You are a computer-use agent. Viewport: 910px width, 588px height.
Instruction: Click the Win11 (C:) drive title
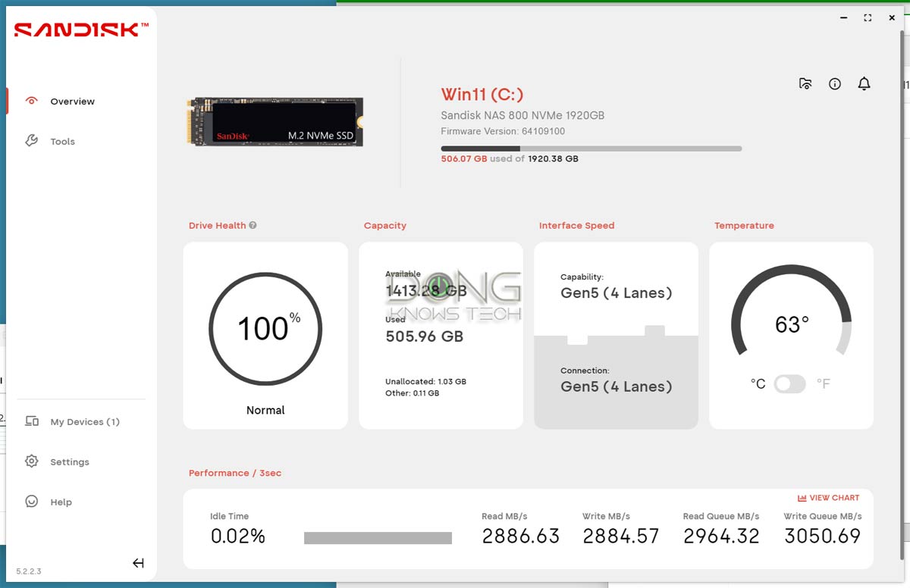[482, 95]
